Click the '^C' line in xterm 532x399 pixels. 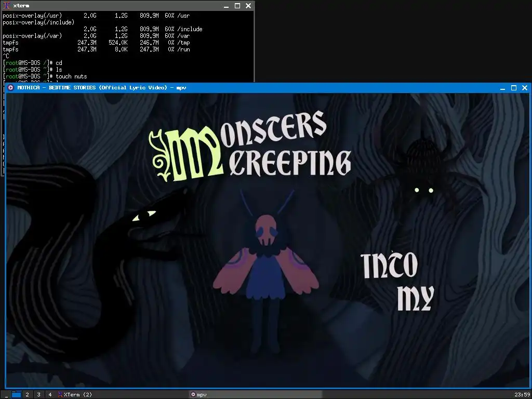pos(6,56)
